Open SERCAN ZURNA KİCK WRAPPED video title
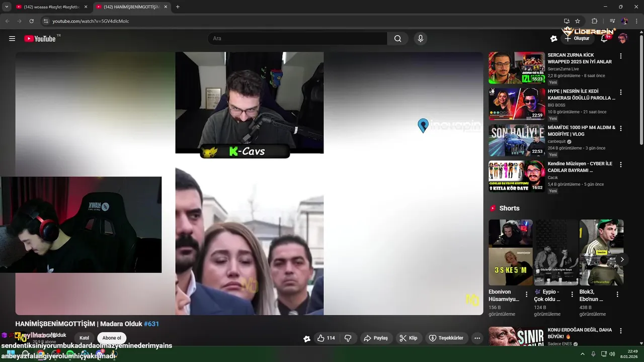The height and width of the screenshot is (362, 644). tap(580, 58)
